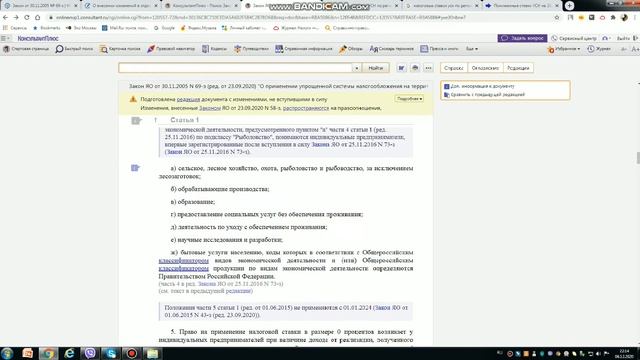Click text 'б) обрабатывающие производства;'
Viewport: 640px width, 360px height.
pyautogui.click(x=220, y=189)
